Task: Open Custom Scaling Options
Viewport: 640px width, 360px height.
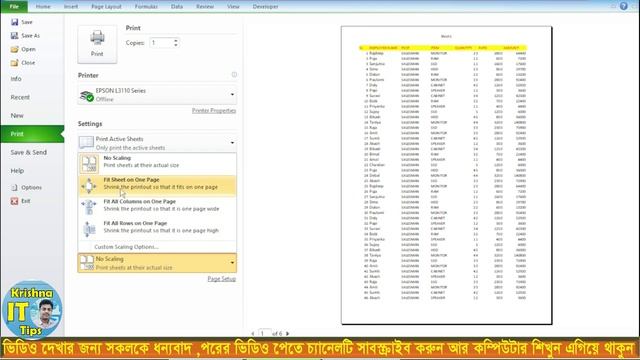Action: click(x=126, y=247)
